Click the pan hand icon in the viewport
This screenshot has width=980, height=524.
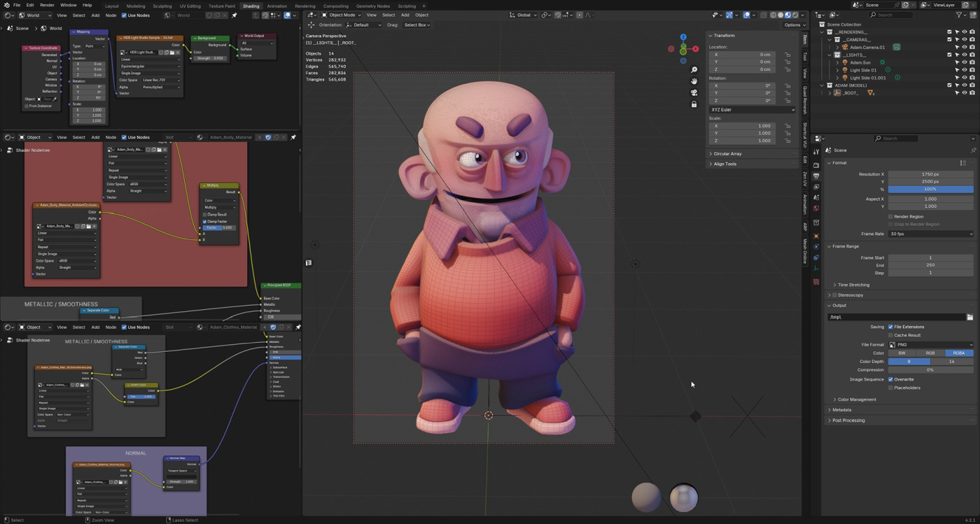click(x=694, y=81)
